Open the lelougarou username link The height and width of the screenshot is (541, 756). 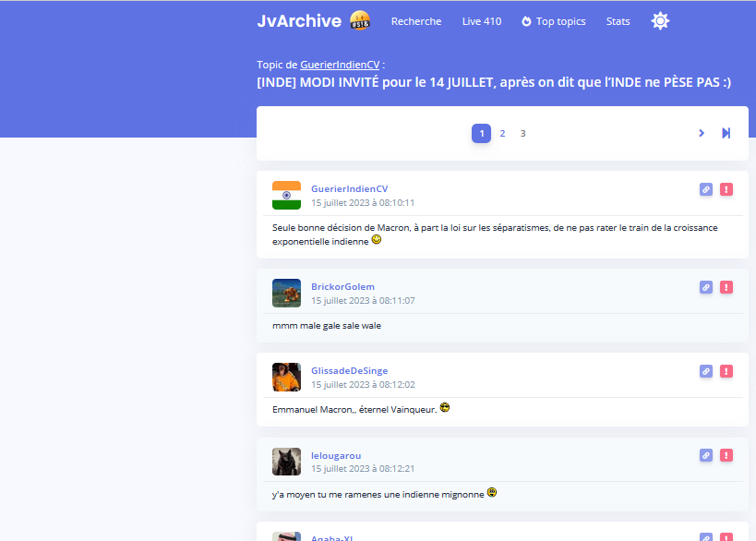(x=336, y=455)
